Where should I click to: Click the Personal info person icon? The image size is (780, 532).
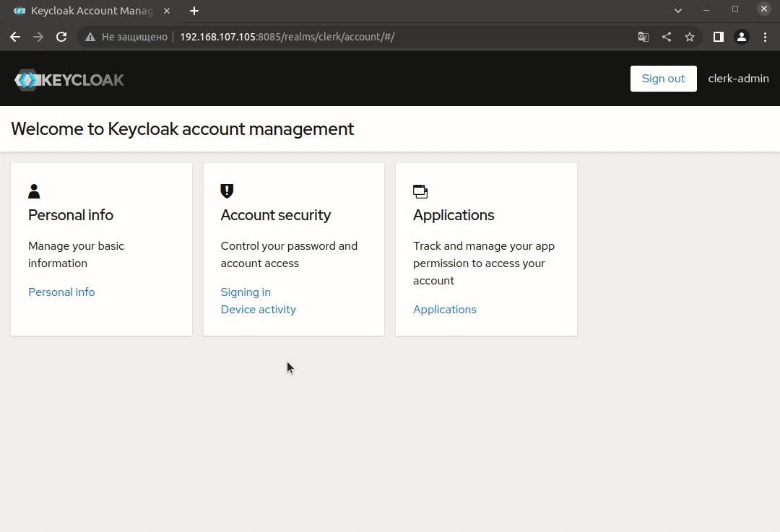point(34,191)
